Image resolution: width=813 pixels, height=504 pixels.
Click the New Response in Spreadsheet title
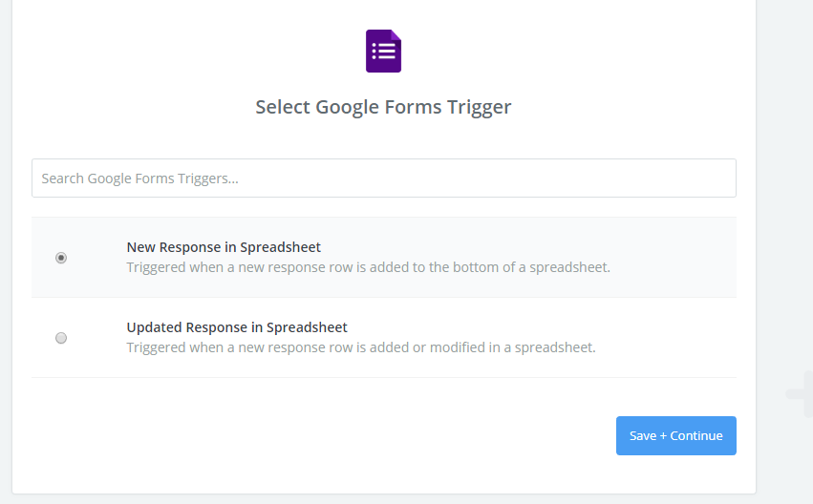(x=224, y=247)
